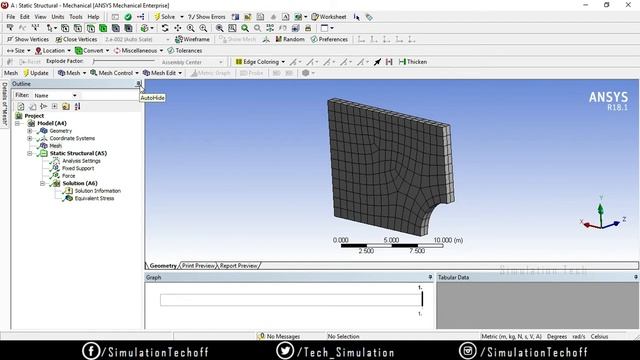Click the expand-all plus icon in Outline toolbar
This screenshot has width=640, height=360.
[x=55, y=106]
